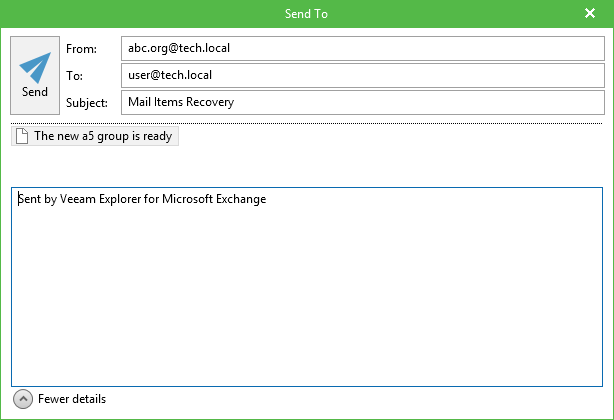
Task: Click the "Send" label under the plane icon
Action: click(35, 92)
